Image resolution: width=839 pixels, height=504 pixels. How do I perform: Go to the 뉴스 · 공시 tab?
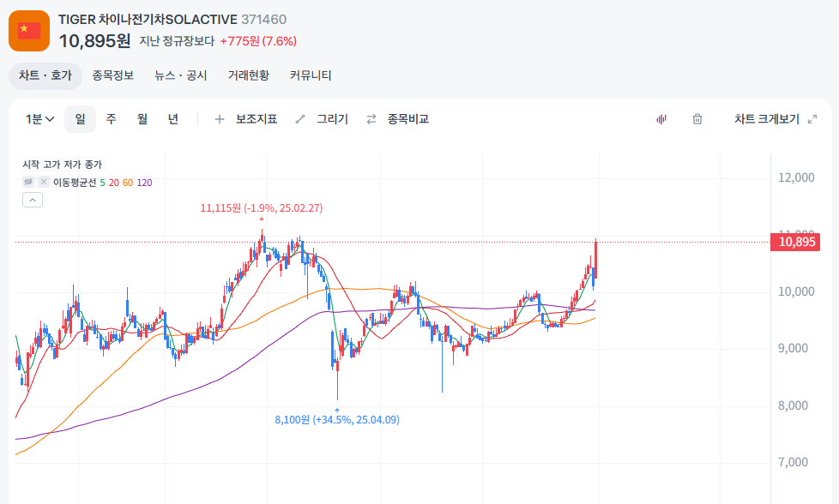click(x=180, y=75)
